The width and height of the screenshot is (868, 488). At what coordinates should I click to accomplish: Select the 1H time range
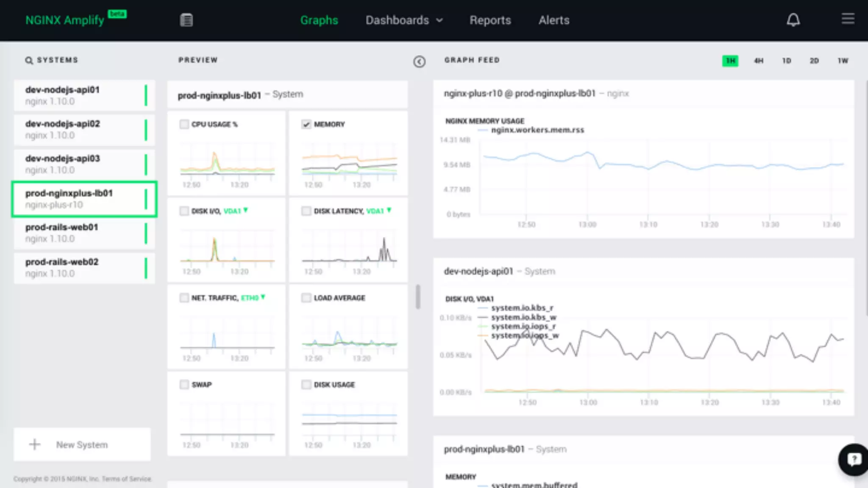730,61
